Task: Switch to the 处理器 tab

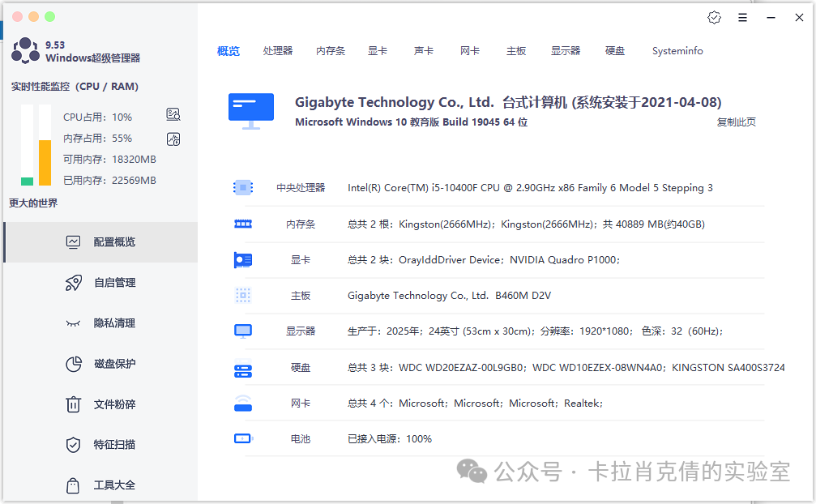Action: point(278,51)
